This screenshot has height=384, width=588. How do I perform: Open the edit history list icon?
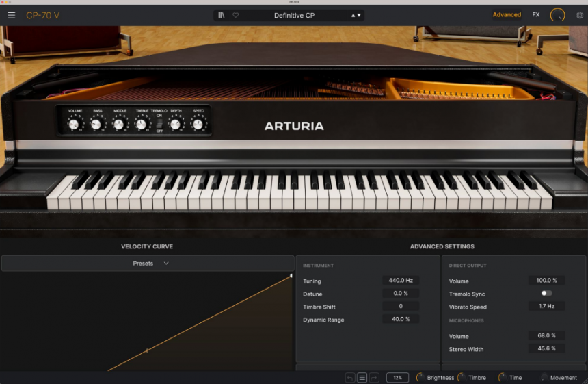[x=362, y=378]
